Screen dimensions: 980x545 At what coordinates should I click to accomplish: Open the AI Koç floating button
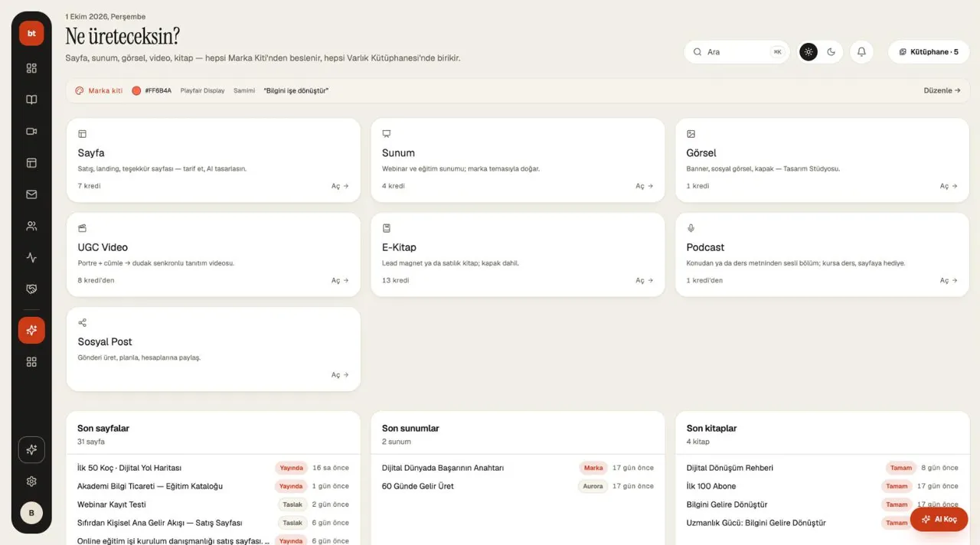(x=939, y=519)
